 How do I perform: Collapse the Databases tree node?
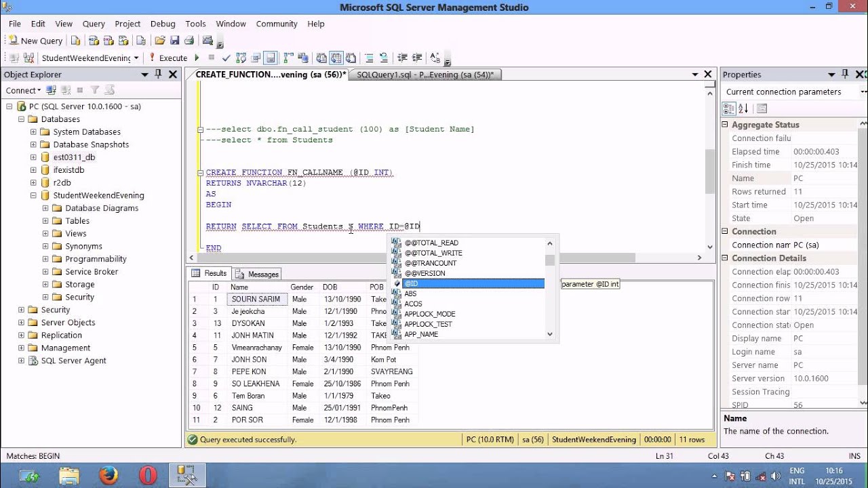[x=21, y=119]
